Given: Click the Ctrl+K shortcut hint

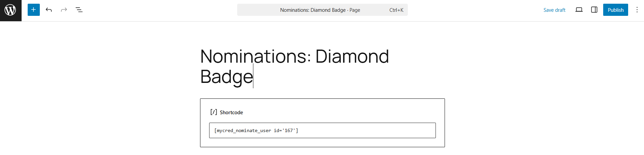Looking at the screenshot, I should tap(396, 10).
